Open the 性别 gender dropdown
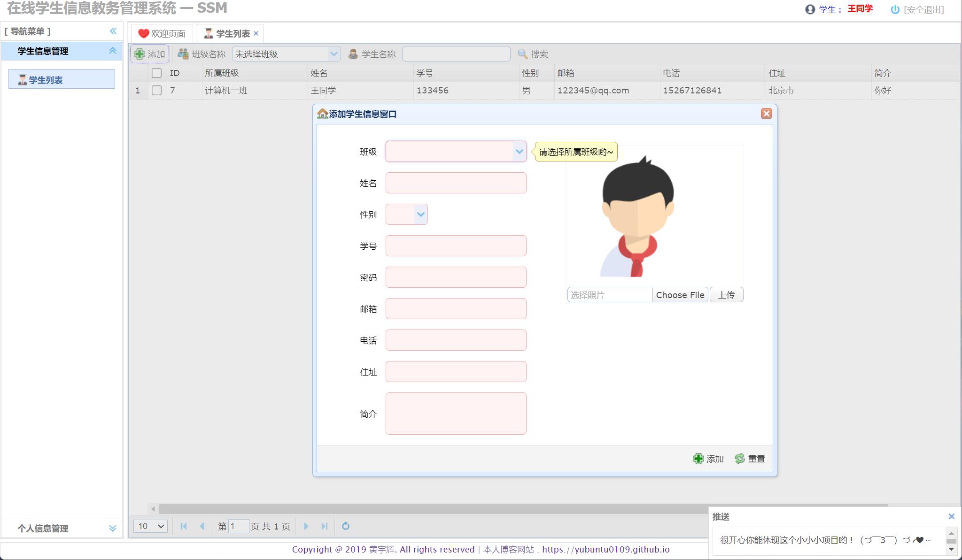This screenshot has height=560, width=962. (420, 214)
